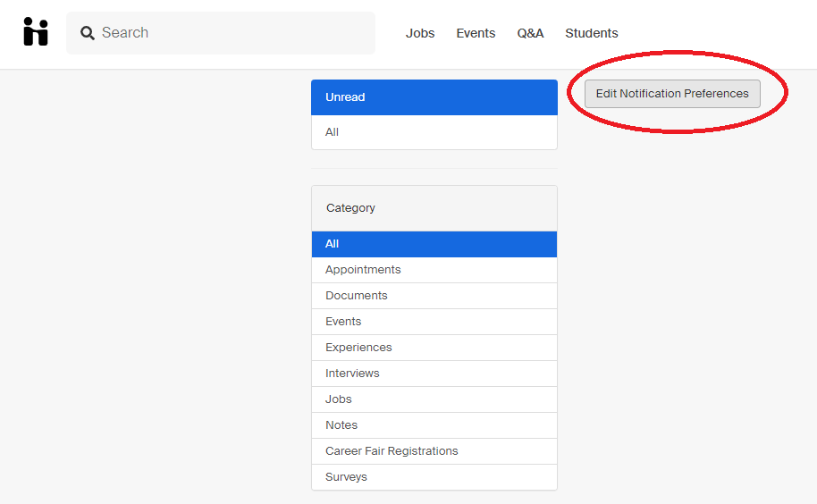Go to Events in top navigation
817x504 pixels.
pyautogui.click(x=476, y=33)
